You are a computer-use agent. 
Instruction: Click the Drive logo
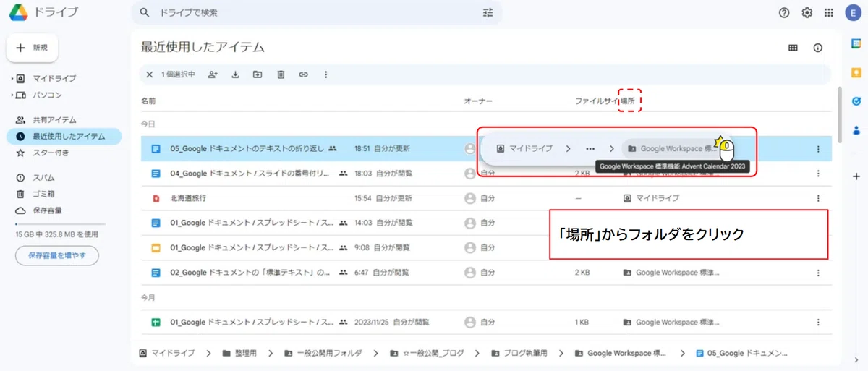pyautogui.click(x=18, y=12)
